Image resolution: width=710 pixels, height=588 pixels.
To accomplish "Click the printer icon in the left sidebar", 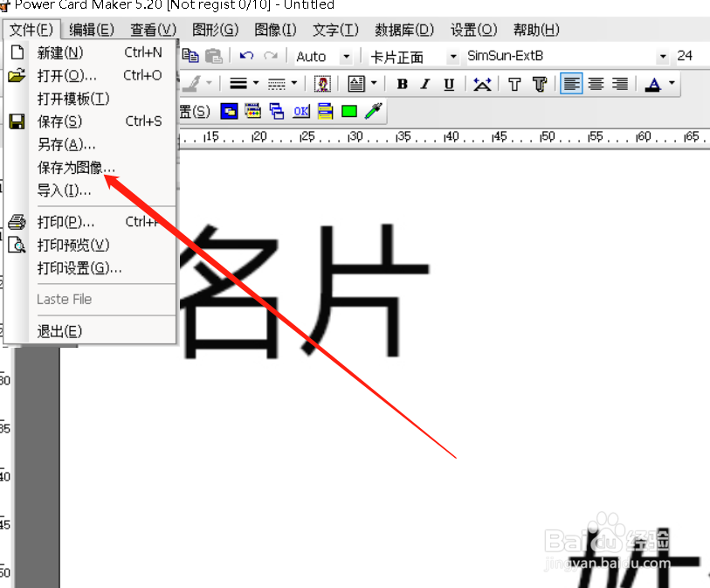I will [16, 221].
